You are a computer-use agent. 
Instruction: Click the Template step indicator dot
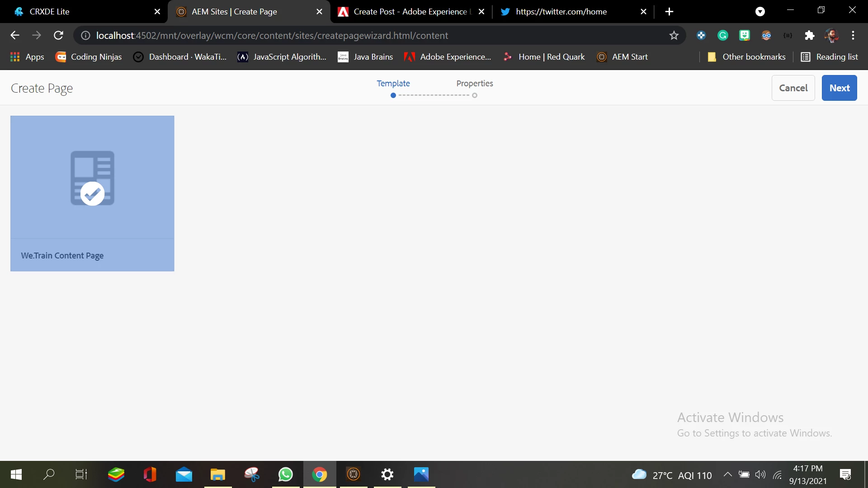(393, 95)
